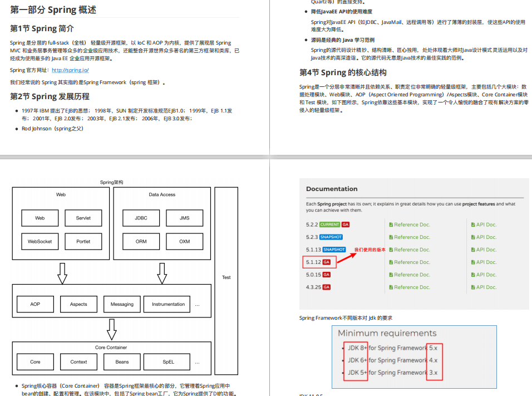The height and width of the screenshot is (396, 532).
Task: Click the Servlet box in the architecture diagram
Action: 83,218
